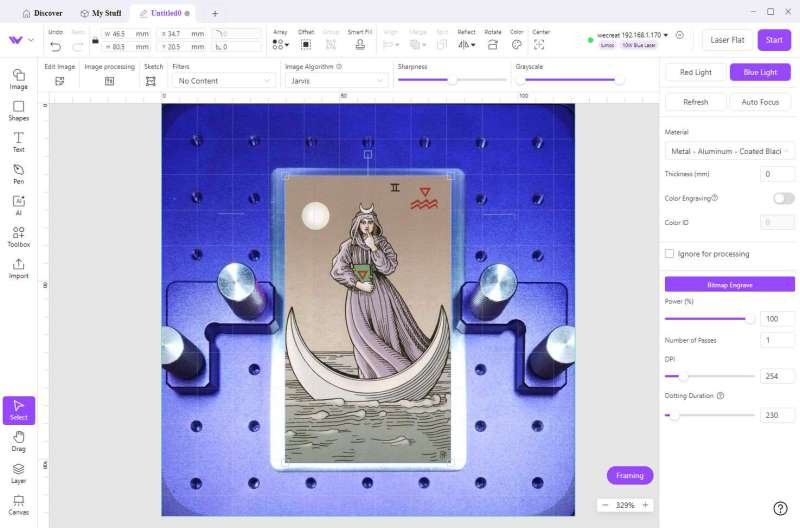This screenshot has width=800, height=528.
Task: Check Ignore for processing checkbox
Action: (x=669, y=254)
